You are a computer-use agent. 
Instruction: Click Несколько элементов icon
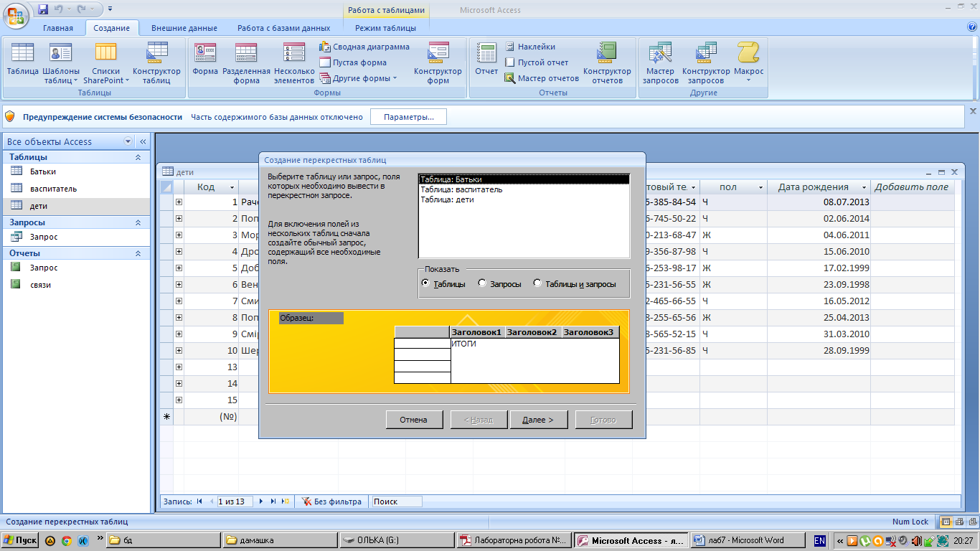(x=294, y=62)
